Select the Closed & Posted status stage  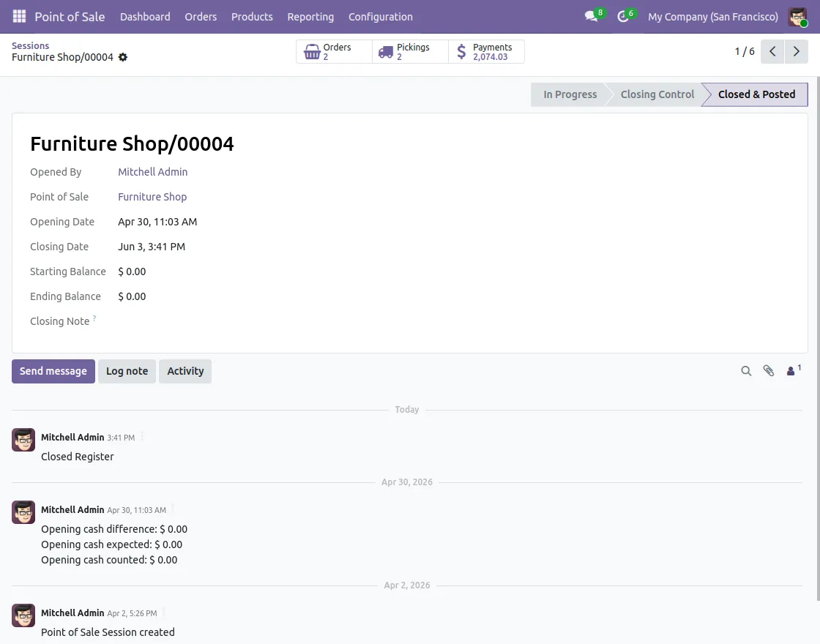click(x=756, y=94)
